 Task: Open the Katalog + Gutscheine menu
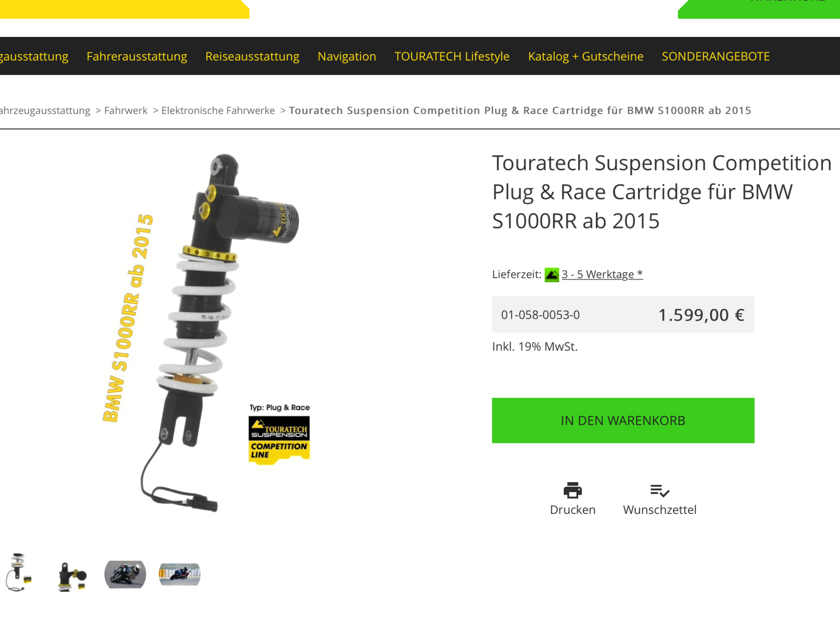(586, 56)
